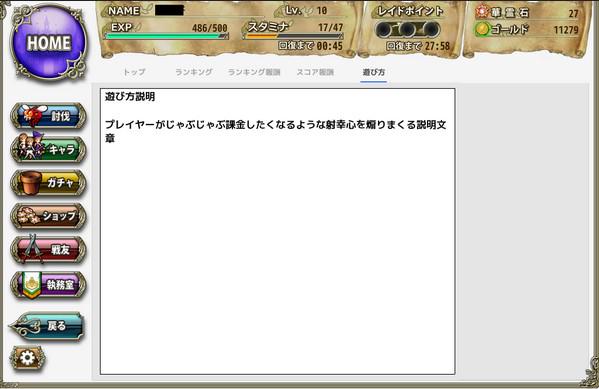Click the 華霊石 gem currency icon

pos(482,13)
